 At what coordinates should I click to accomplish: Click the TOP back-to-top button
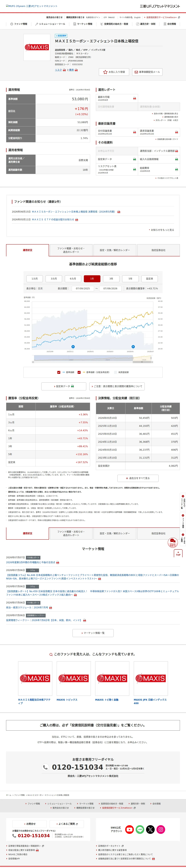(178, 553)
